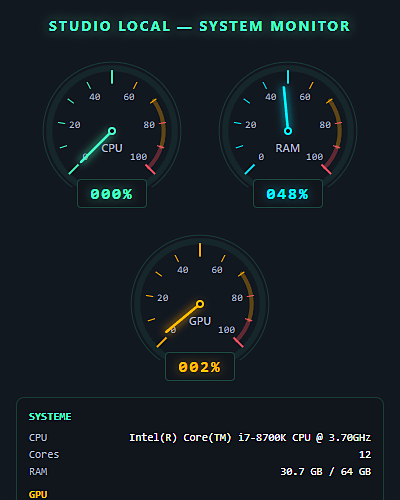Click the RAM label in the SYSTEME panel

[38, 472]
